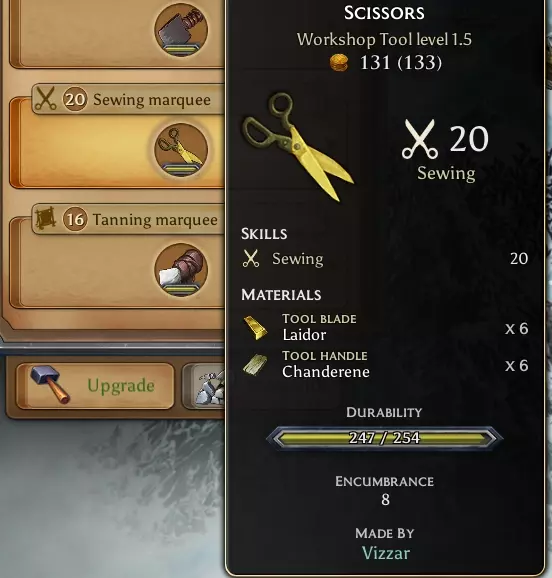Screen dimensions: 552x578
Task: Click the level 16 badge on Tanning marquee
Action: (x=75, y=219)
